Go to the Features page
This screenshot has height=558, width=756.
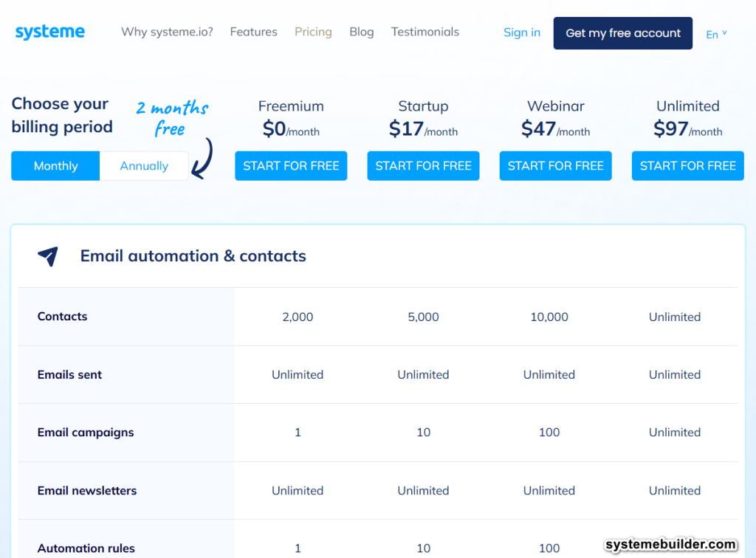tap(253, 32)
